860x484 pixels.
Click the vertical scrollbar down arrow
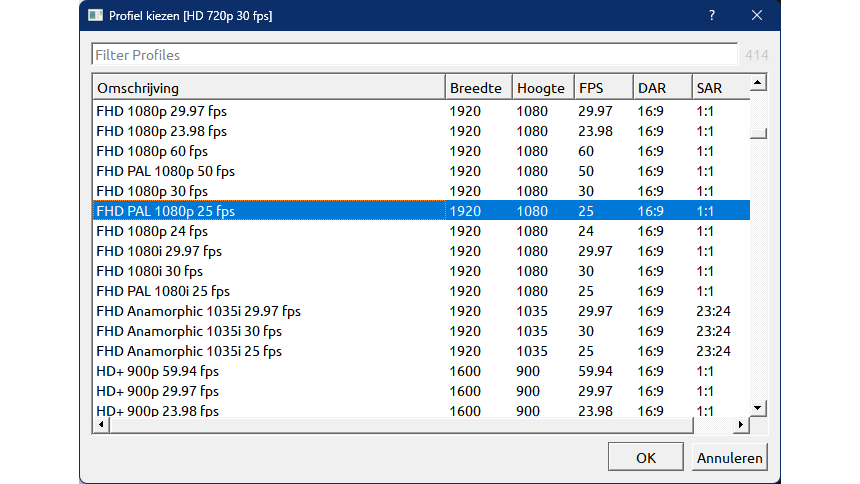(x=759, y=407)
